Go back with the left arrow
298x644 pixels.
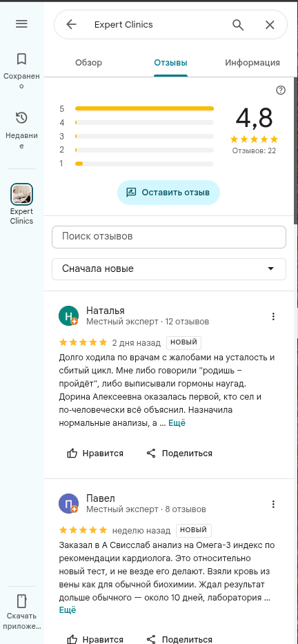click(72, 25)
